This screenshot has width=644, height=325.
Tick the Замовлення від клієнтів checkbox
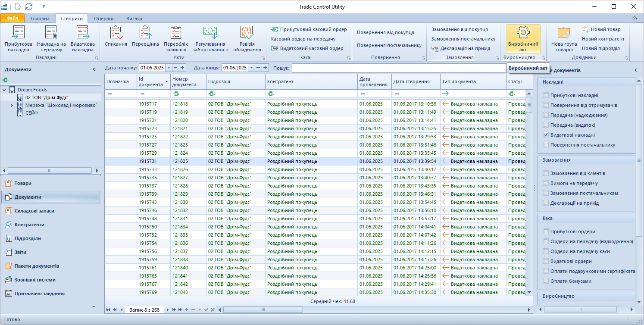coord(546,173)
